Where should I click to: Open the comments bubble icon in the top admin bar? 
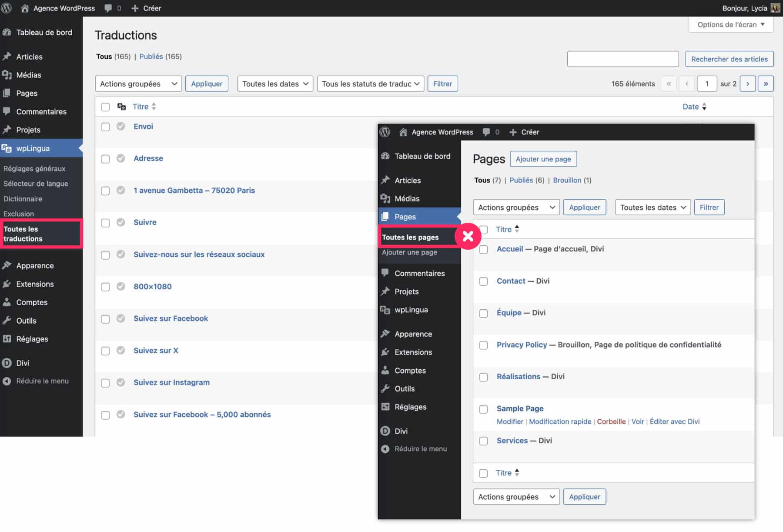(108, 8)
